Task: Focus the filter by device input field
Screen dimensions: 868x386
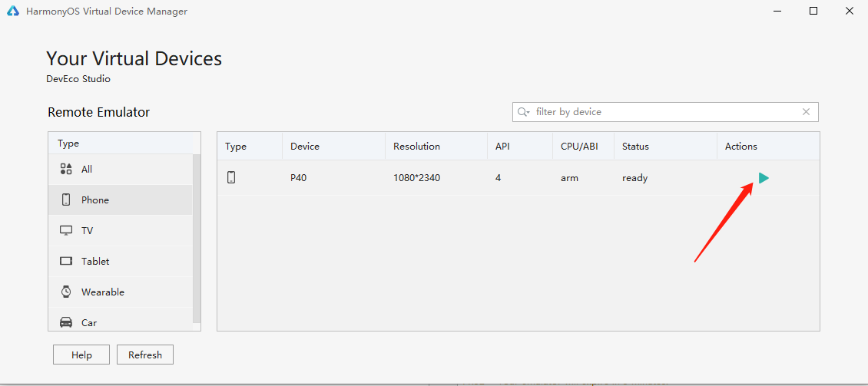Action: click(665, 112)
